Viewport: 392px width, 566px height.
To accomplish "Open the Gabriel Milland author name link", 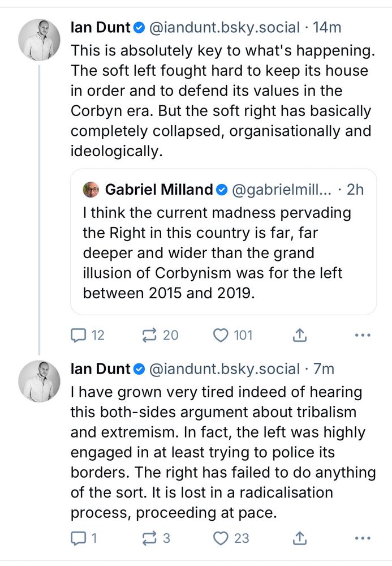I will (158, 190).
